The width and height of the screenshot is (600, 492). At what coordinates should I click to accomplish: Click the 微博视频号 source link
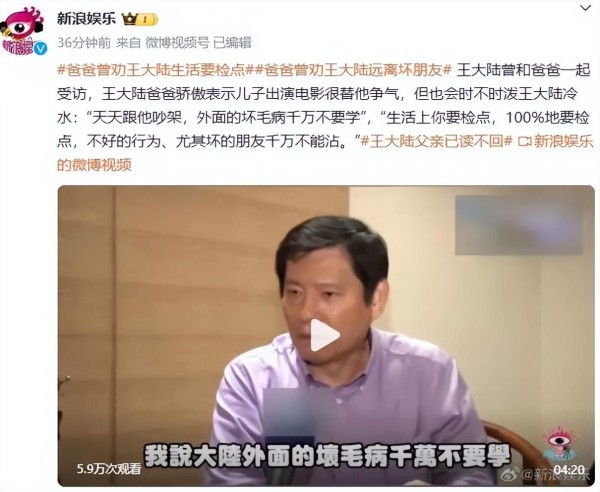[177, 42]
